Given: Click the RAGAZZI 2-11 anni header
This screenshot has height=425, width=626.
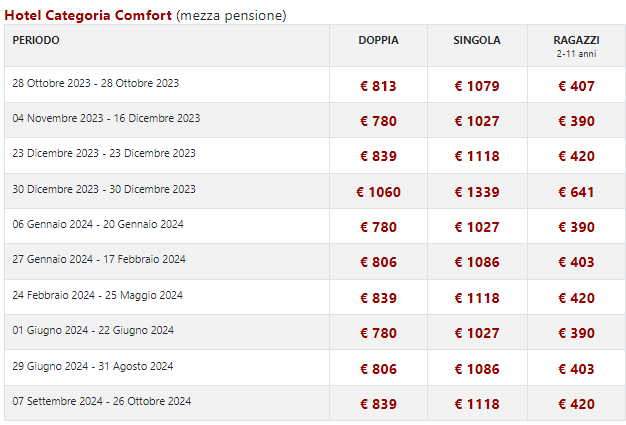Looking at the screenshot, I should pos(576,46).
